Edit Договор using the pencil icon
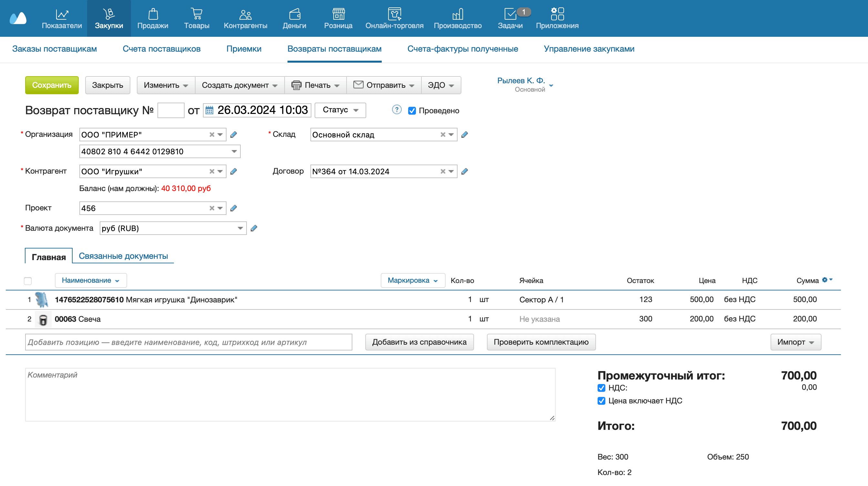Viewport: 868px width, 486px height. point(464,172)
